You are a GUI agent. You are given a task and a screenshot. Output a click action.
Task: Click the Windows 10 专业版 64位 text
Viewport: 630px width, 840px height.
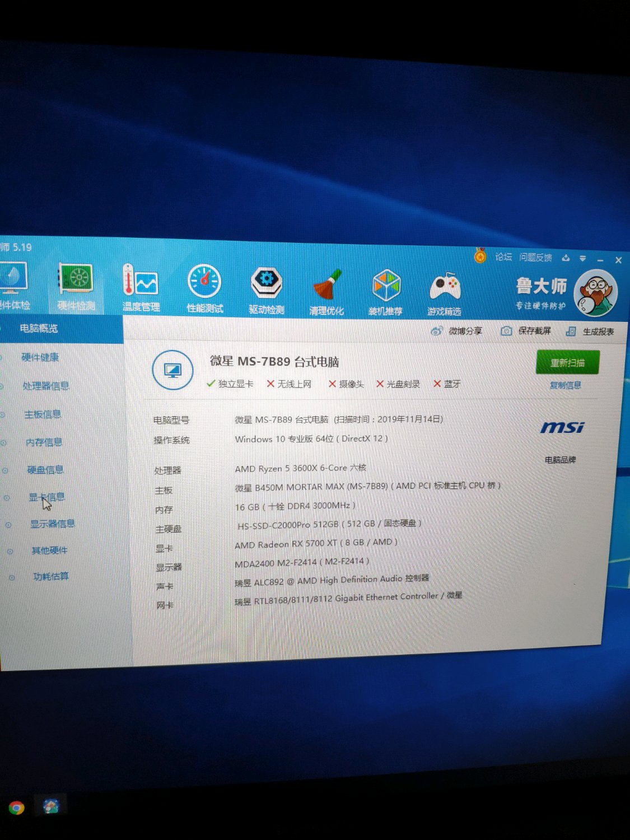tap(311, 438)
